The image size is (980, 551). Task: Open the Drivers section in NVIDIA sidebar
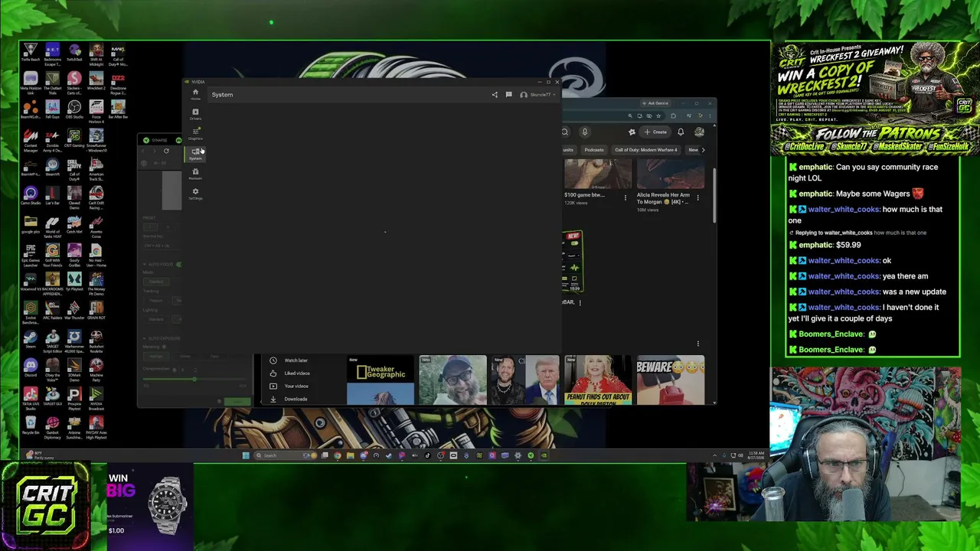[x=195, y=115]
